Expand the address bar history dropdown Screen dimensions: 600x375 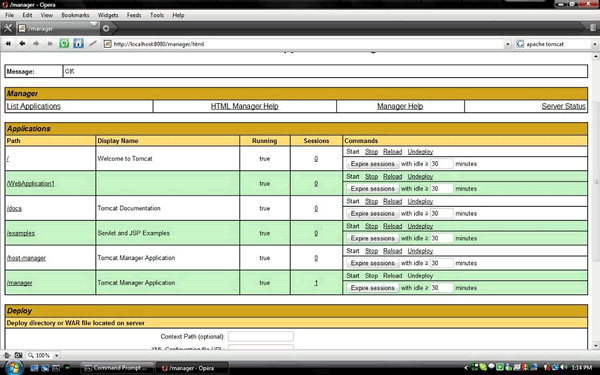(507, 44)
